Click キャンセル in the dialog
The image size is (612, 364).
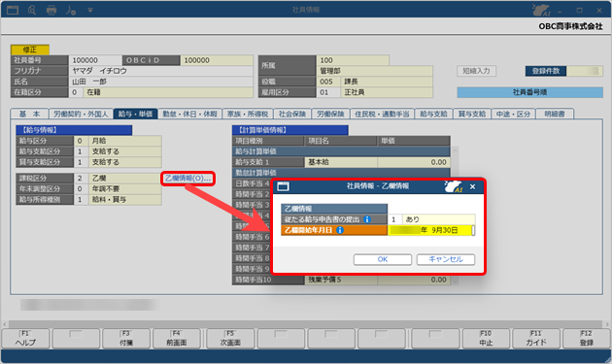[446, 259]
